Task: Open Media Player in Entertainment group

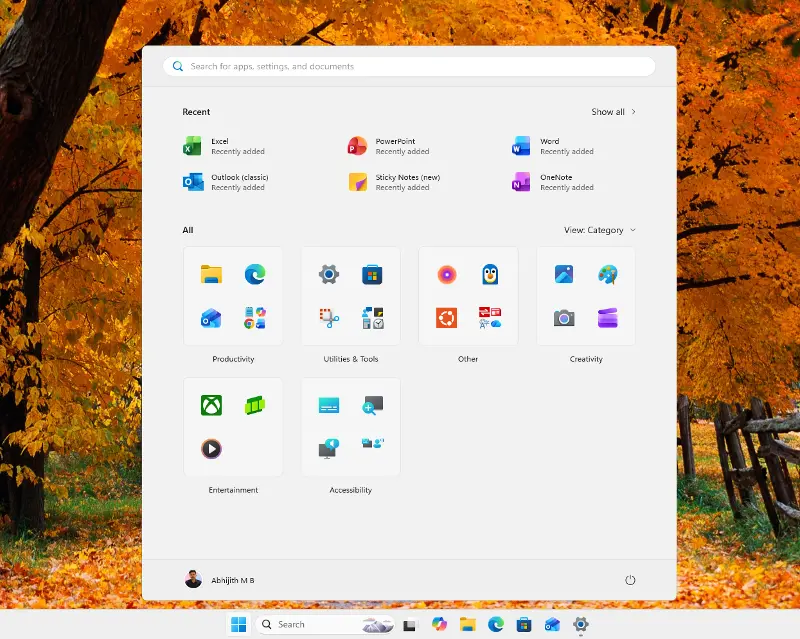Action: coord(211,449)
